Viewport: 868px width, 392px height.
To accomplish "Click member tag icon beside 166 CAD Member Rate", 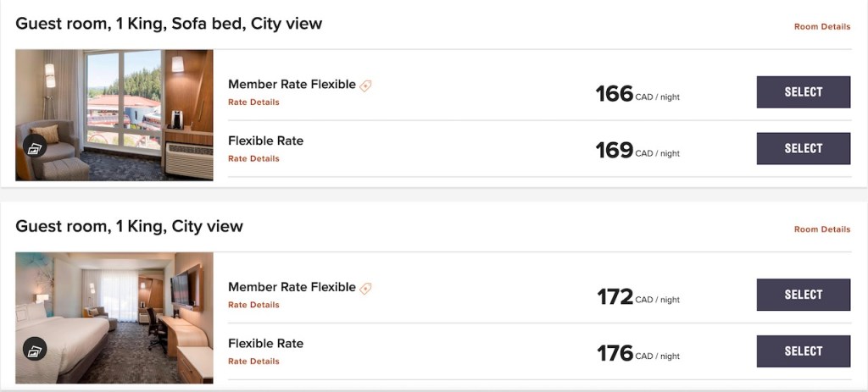I will coord(365,86).
